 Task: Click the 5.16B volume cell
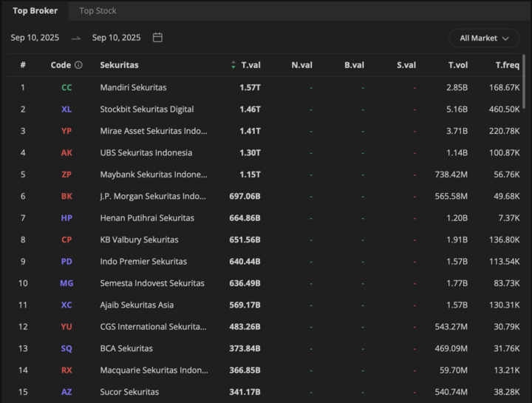[x=457, y=109]
